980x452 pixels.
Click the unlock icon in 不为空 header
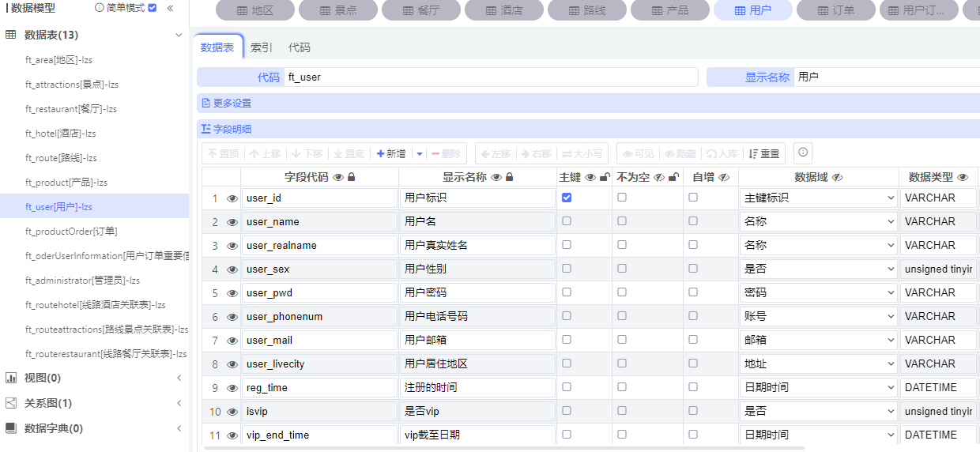click(x=673, y=178)
